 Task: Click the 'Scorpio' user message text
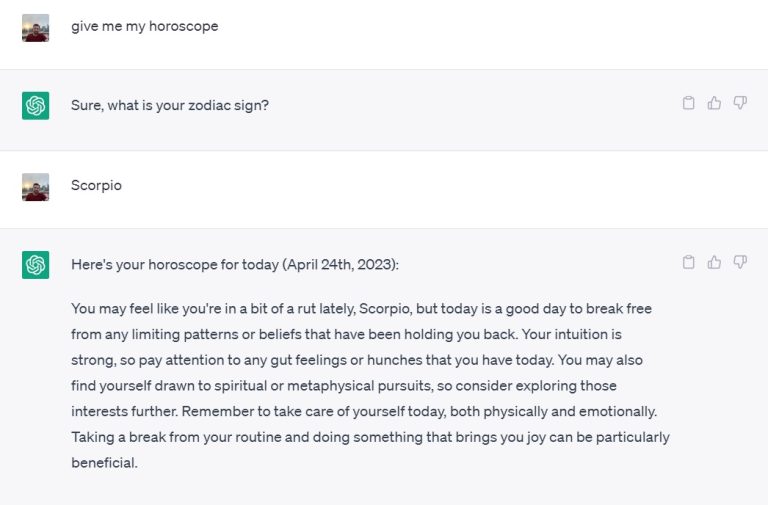click(x=96, y=185)
